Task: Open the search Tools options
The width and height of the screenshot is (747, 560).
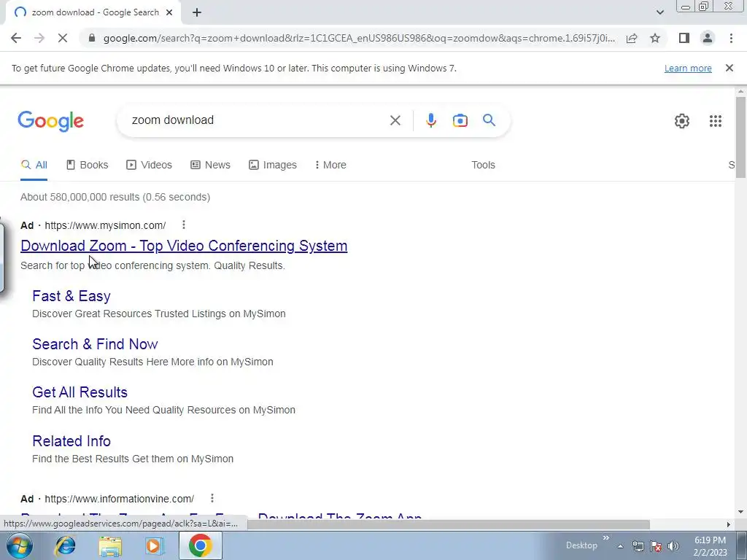Action: tap(483, 165)
